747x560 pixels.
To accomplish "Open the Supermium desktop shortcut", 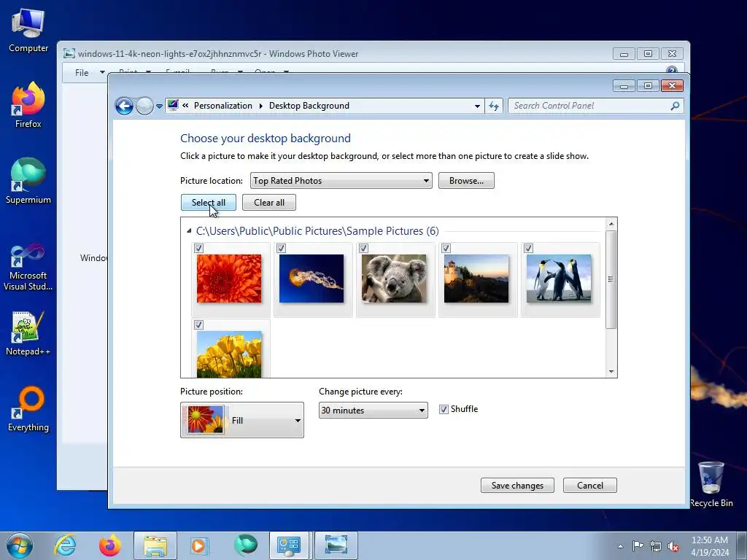I will pos(28,181).
